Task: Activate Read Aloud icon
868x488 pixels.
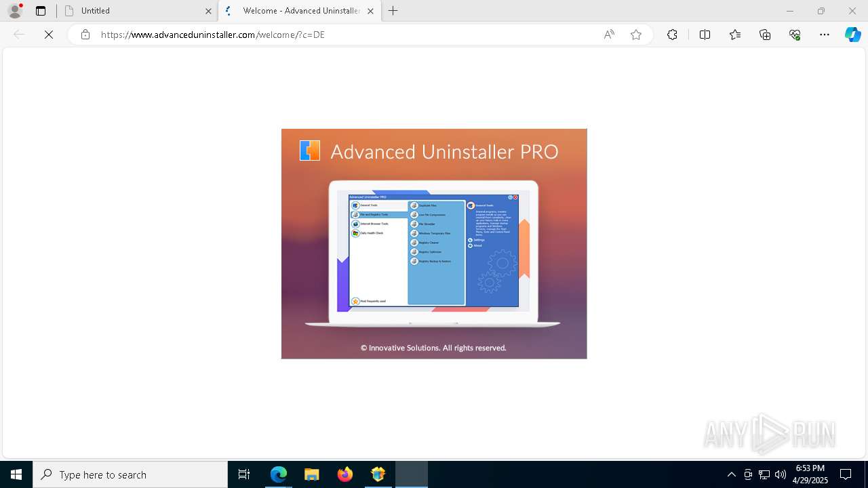Action: click(609, 35)
